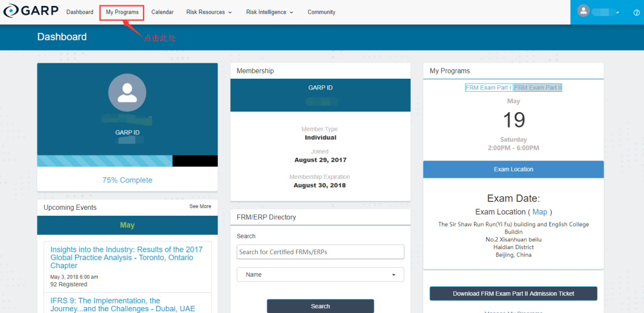Click the profile completion progress bar
This screenshot has width=644, height=313.
(128, 161)
